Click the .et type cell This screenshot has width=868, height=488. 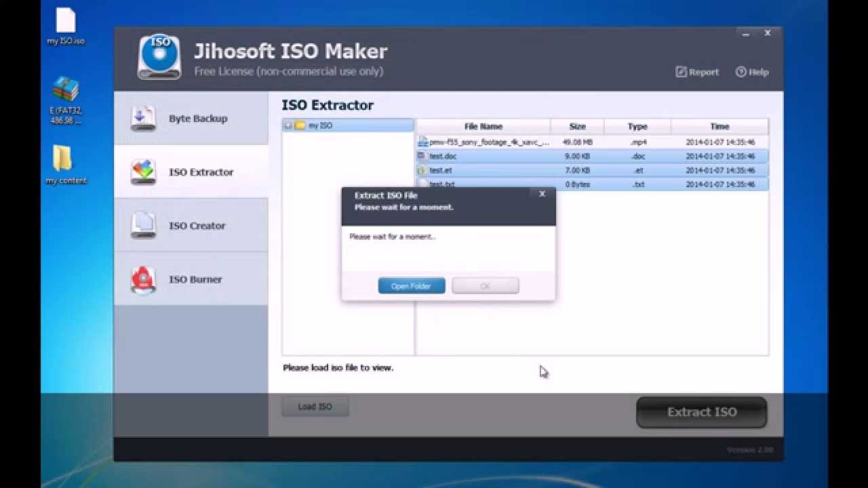pos(637,171)
